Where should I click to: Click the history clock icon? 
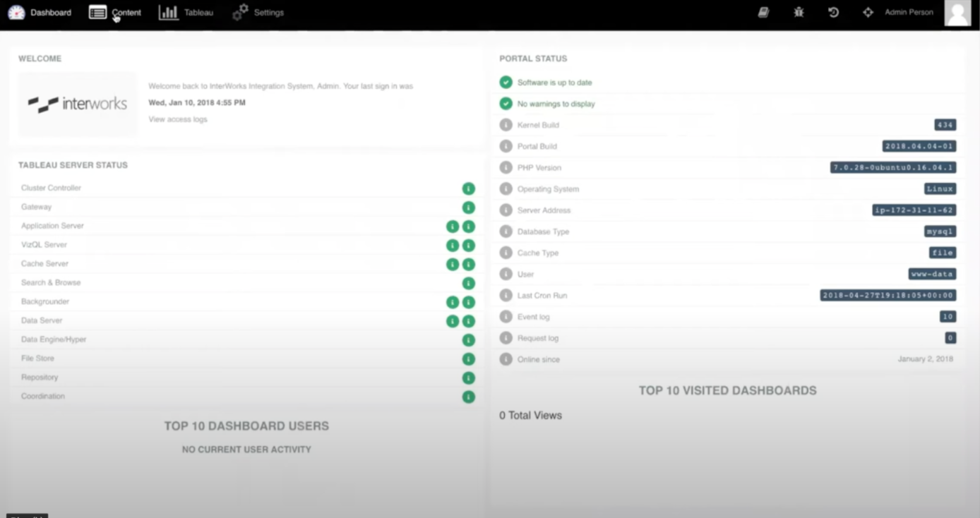(833, 12)
